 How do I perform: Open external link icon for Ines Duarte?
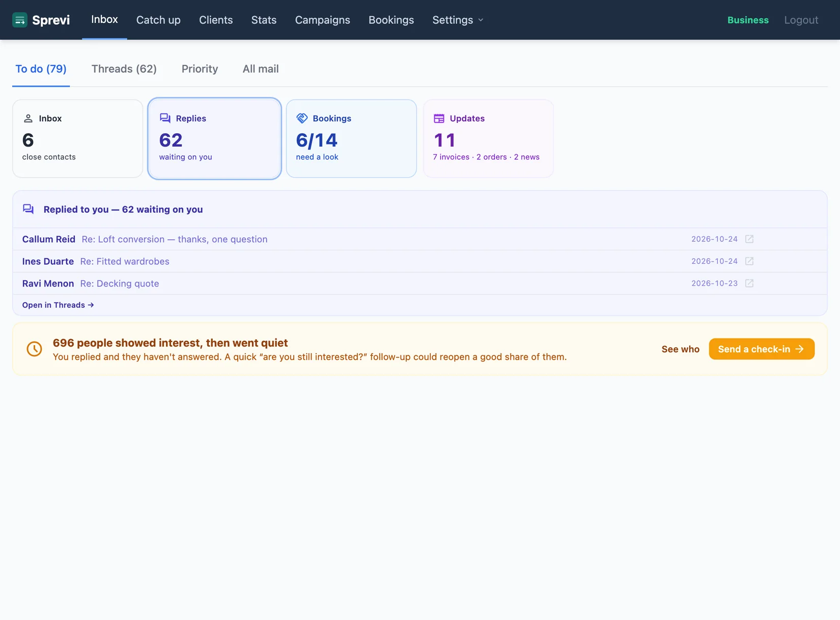[x=749, y=261]
